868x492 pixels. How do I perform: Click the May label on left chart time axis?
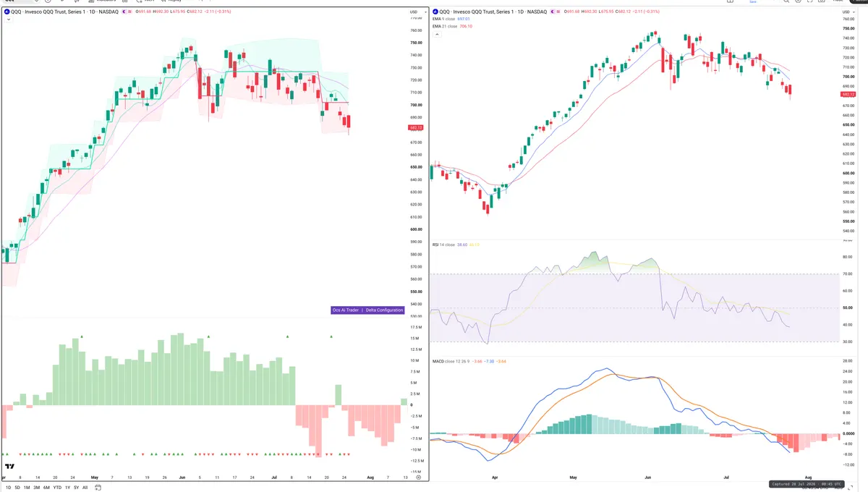pos(94,478)
